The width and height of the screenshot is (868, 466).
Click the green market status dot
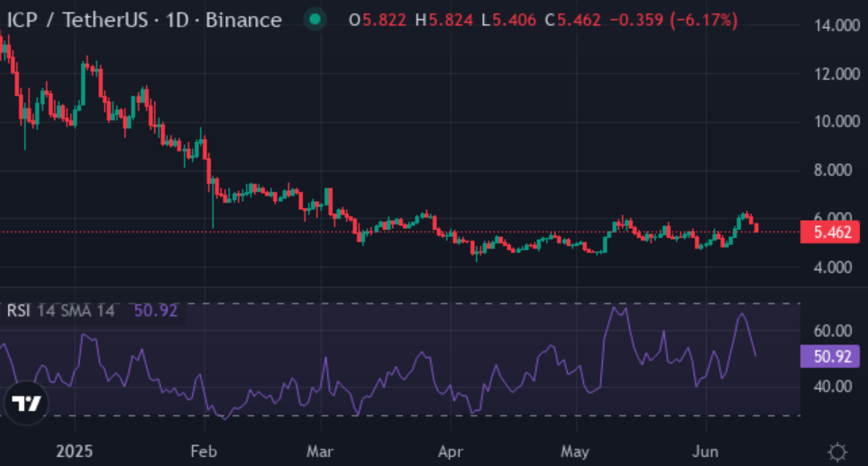pyautogui.click(x=314, y=19)
